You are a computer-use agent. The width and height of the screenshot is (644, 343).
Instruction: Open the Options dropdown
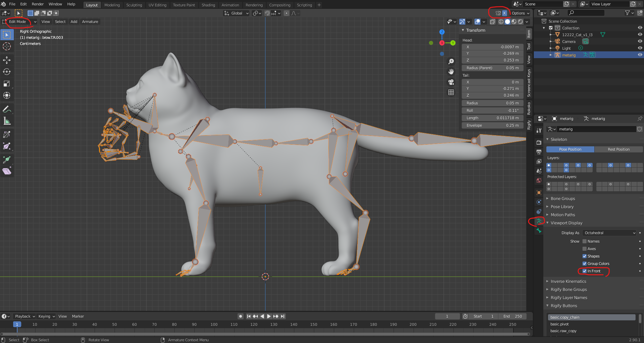coord(520,13)
